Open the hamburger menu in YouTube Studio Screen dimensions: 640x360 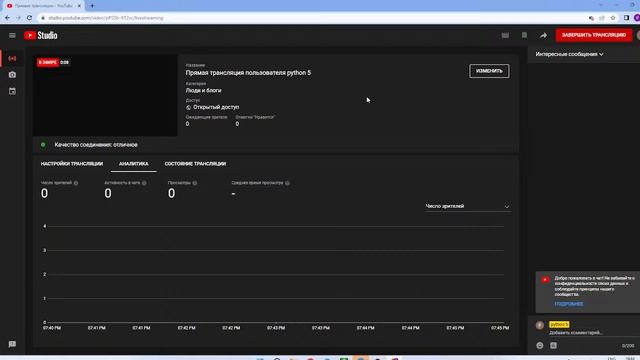(x=12, y=36)
